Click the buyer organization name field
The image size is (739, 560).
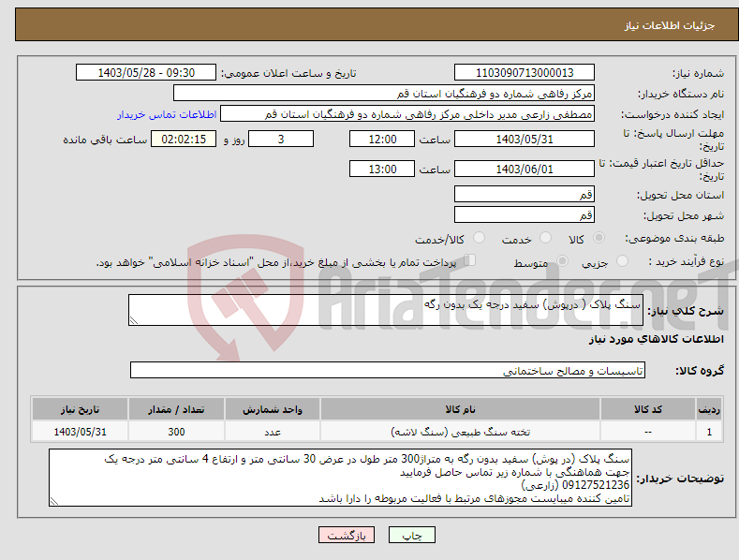[384, 94]
